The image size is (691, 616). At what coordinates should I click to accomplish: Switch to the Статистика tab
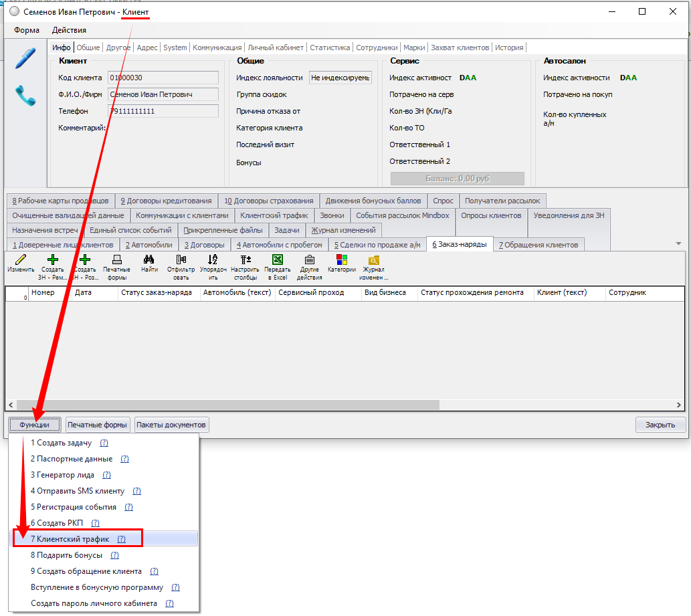point(330,47)
